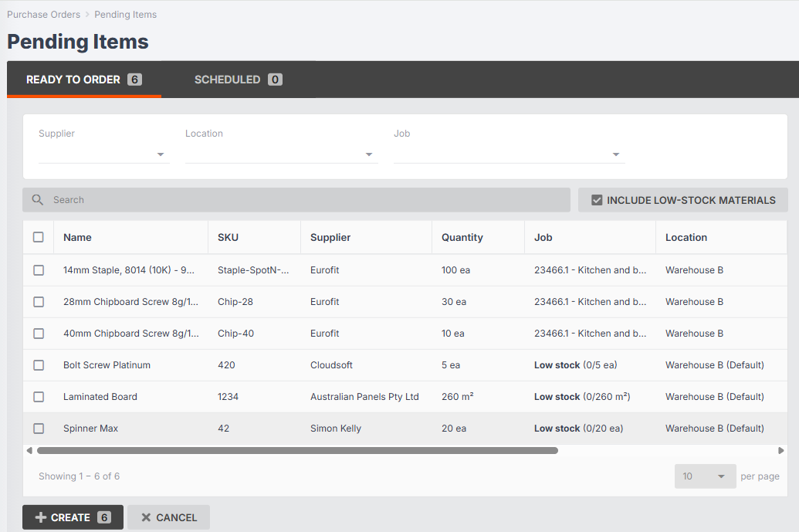Click the right arrow of the horizontal scrollbar
The image size is (799, 532).
(x=780, y=450)
